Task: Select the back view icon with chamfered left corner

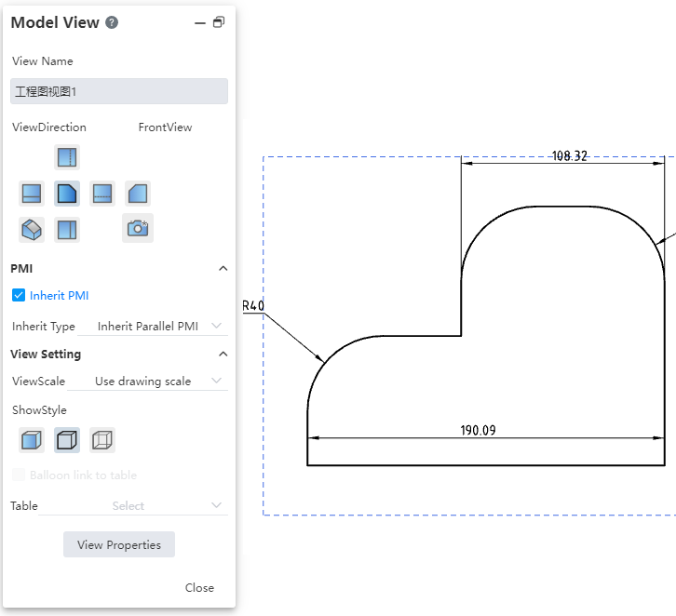Action: click(138, 194)
